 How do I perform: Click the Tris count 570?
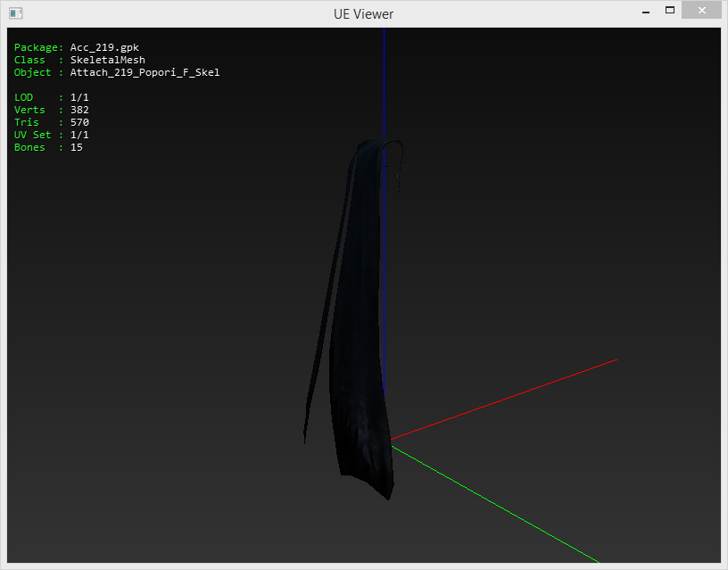(x=79, y=122)
